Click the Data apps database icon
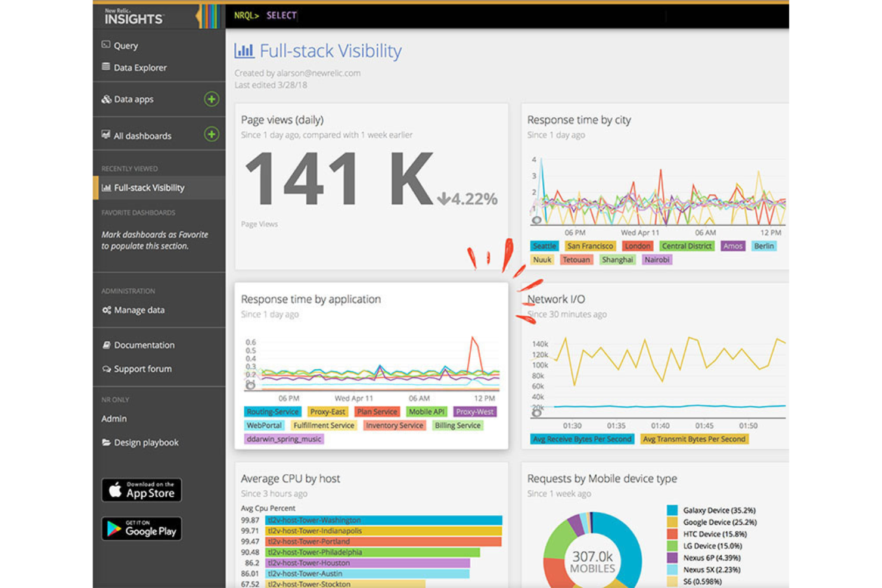The height and width of the screenshot is (588, 882). tap(107, 99)
